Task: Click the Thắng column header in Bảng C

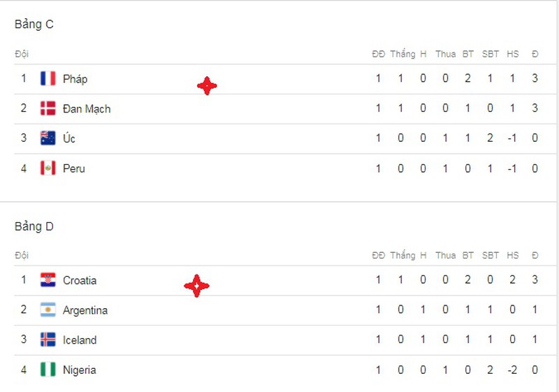Action: coord(402,54)
